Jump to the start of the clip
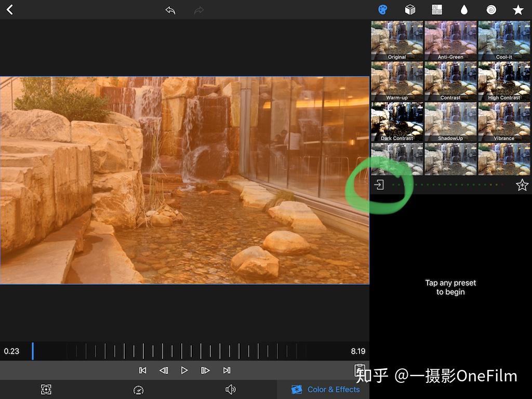 click(142, 370)
